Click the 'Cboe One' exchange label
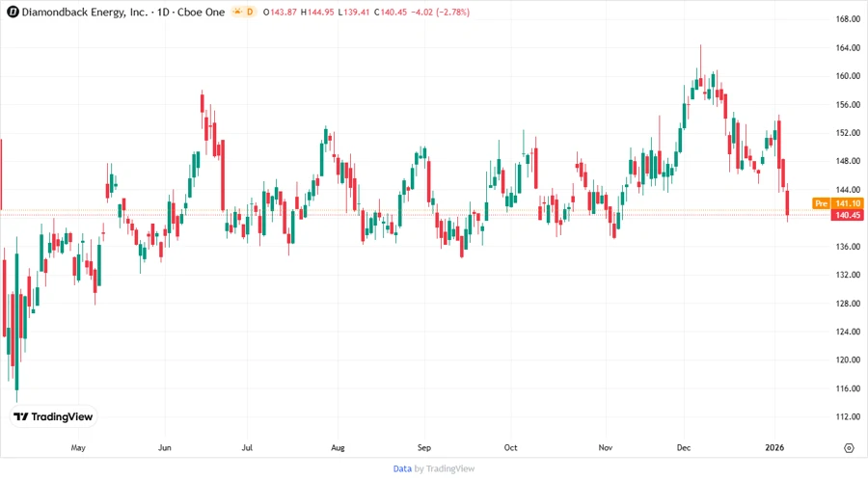This screenshot has height=480, width=868. click(x=201, y=13)
